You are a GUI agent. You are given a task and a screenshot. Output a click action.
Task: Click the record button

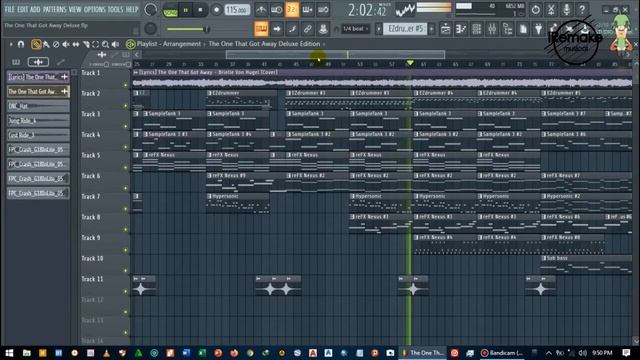216,10
